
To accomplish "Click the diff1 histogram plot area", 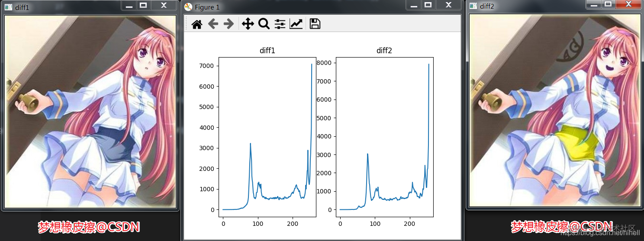I will pyautogui.click(x=267, y=137).
